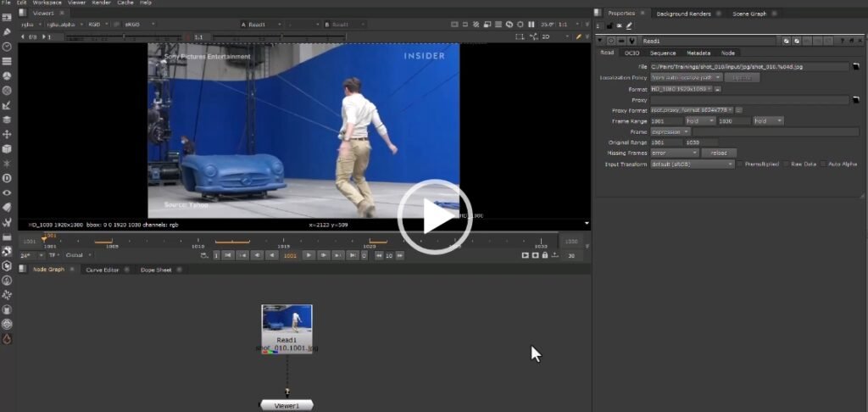Click the timeline playhead marker at 1001
The width and height of the screenshot is (868, 412).
click(x=45, y=239)
